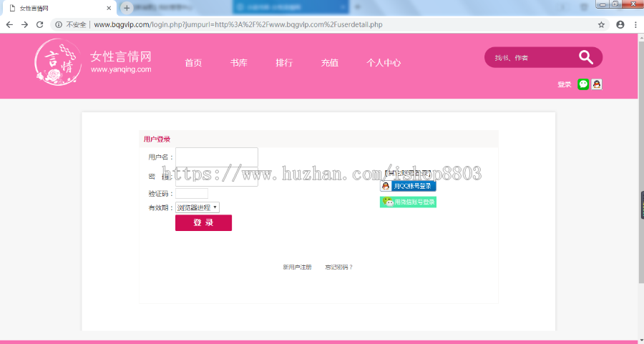The image size is (644, 344).
Task: Bookmark this page with the star icon
Action: click(601, 24)
